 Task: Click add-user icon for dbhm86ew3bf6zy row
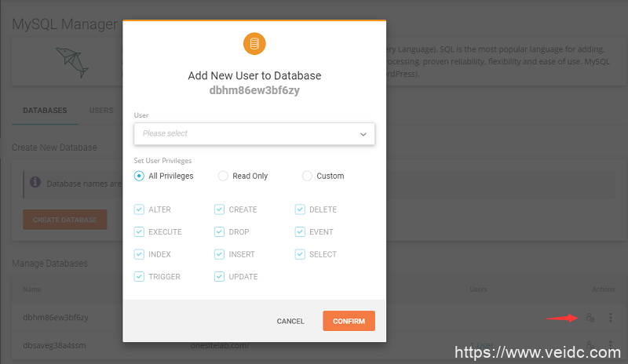[590, 317]
